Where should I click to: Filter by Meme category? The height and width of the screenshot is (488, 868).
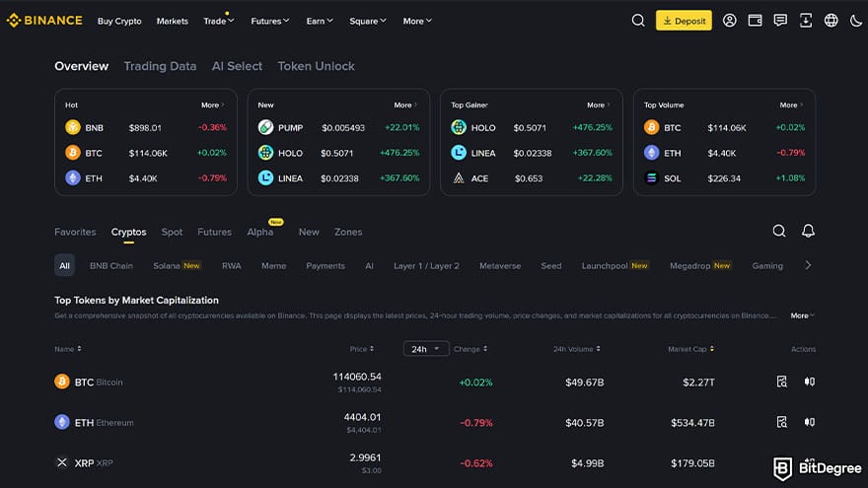(x=273, y=265)
